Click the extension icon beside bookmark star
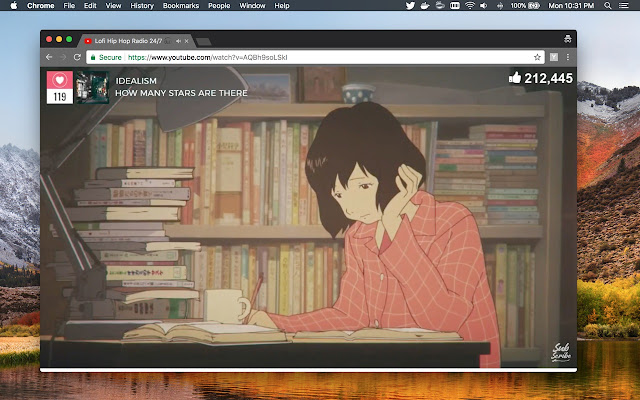Image resolution: width=640 pixels, height=400 pixels. [553, 57]
